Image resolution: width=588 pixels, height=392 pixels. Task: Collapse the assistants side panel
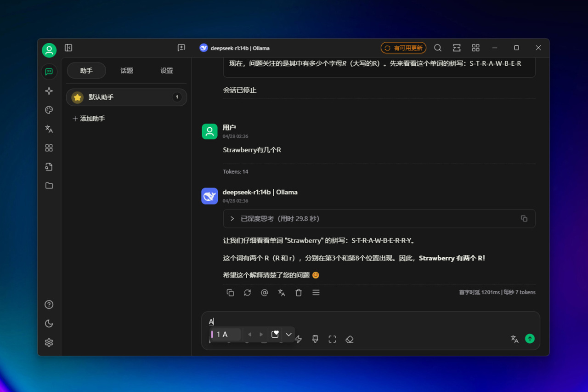click(68, 48)
